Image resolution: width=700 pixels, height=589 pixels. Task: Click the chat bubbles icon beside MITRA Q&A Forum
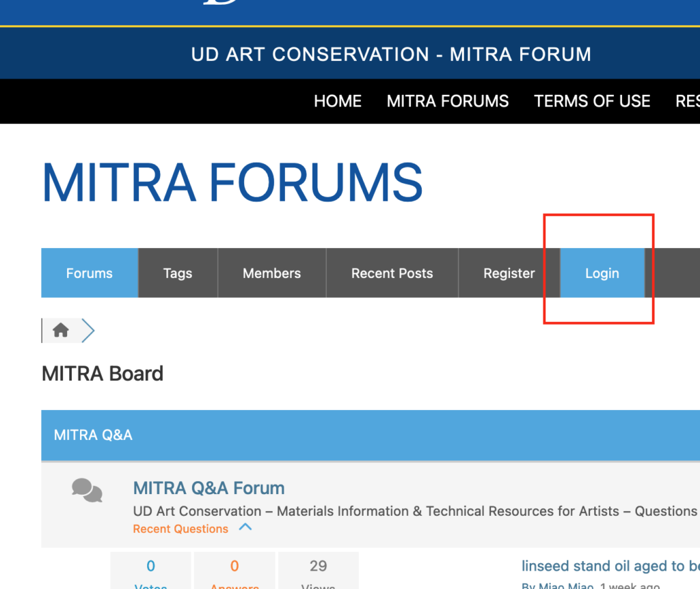[x=87, y=490]
